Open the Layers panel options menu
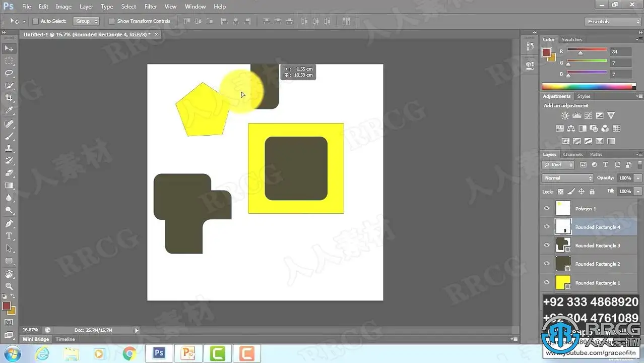Image resolution: width=644 pixels, height=363 pixels. coord(639,154)
